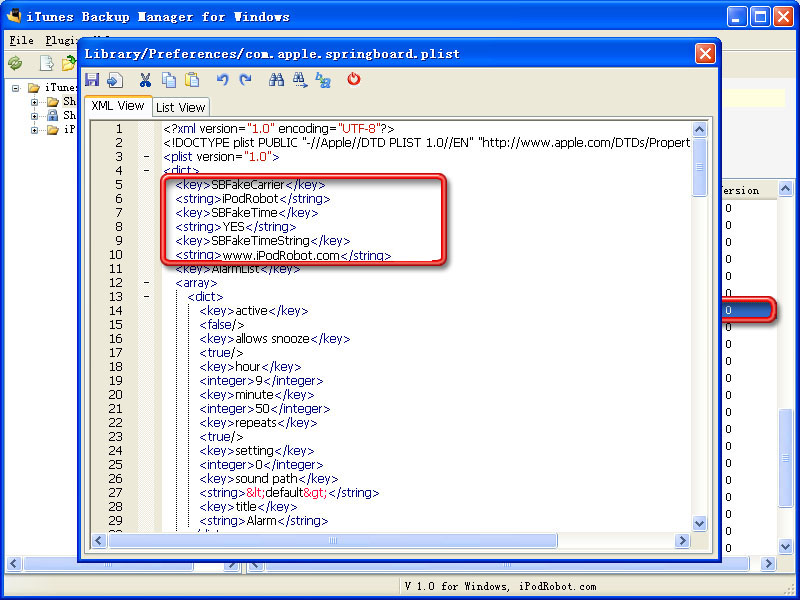Viewport: 800px width, 600px height.
Task: Click the allows snooze key line
Action: click(274, 339)
